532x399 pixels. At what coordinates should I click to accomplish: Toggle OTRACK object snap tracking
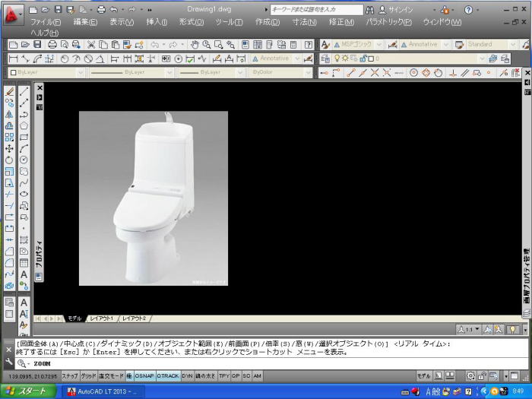(x=168, y=376)
